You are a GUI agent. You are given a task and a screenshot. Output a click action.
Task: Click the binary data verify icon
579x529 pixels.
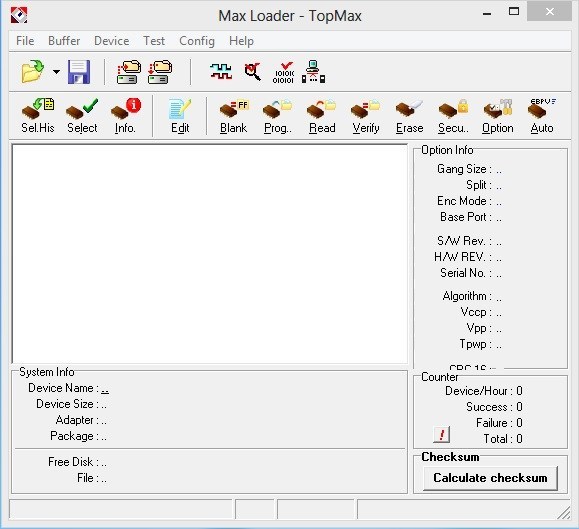[283, 72]
